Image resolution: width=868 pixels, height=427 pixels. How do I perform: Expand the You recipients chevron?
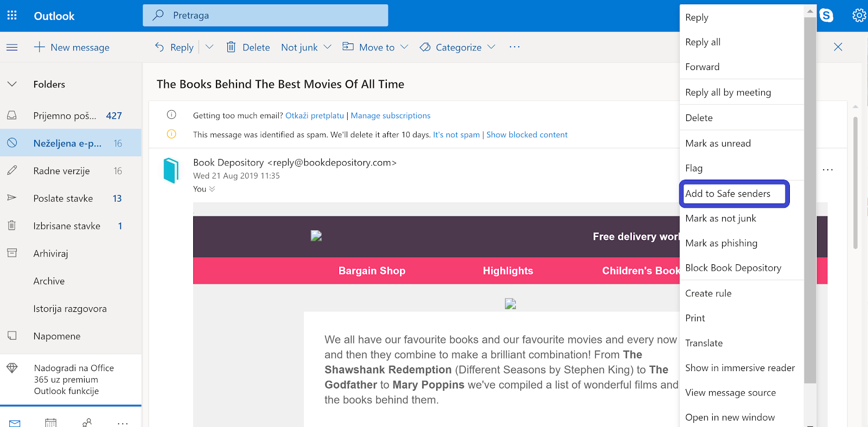(x=212, y=189)
